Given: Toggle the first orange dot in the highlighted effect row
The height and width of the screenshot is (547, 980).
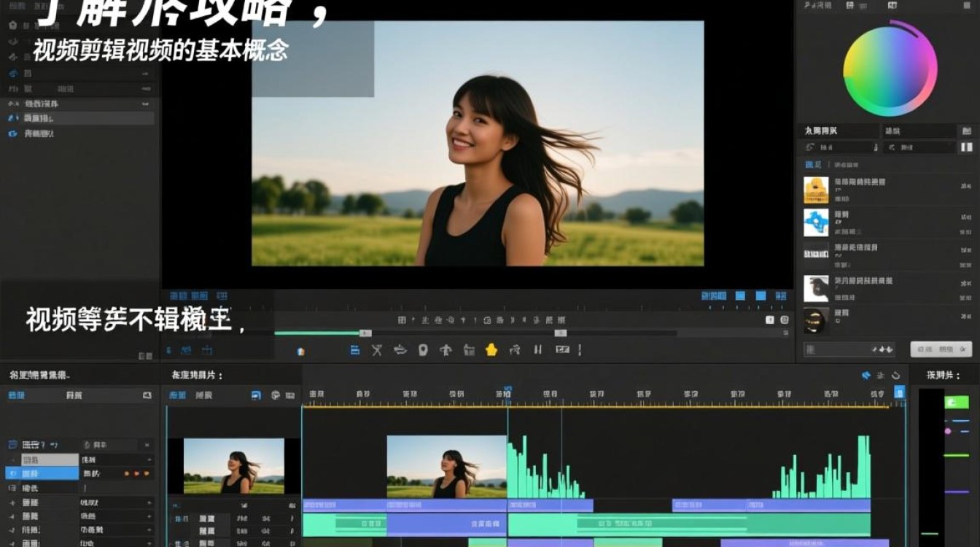Looking at the screenshot, I should (127, 474).
